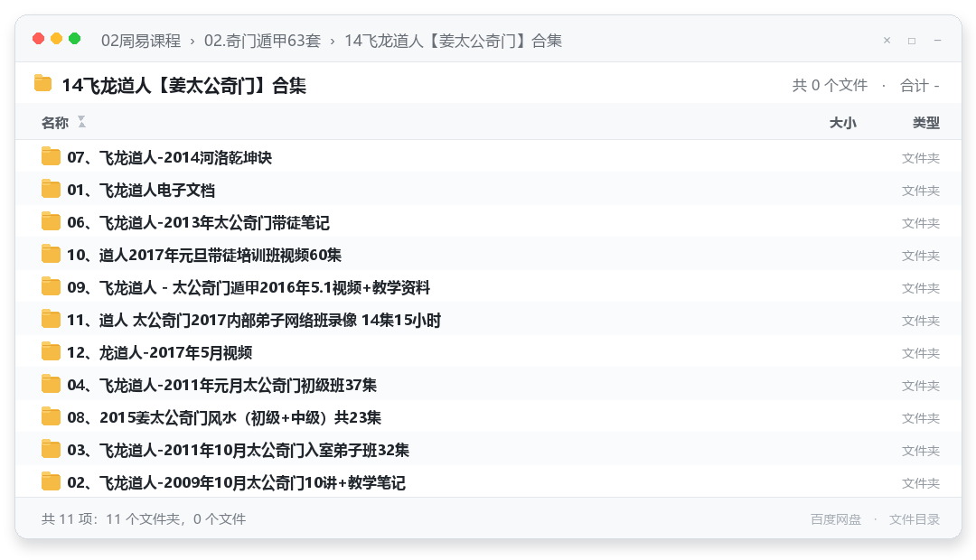Screen dimensions: 976x560
Task: Open folder 10、道人2017年元旦带徒培训班视频60集
Action: click(204, 255)
